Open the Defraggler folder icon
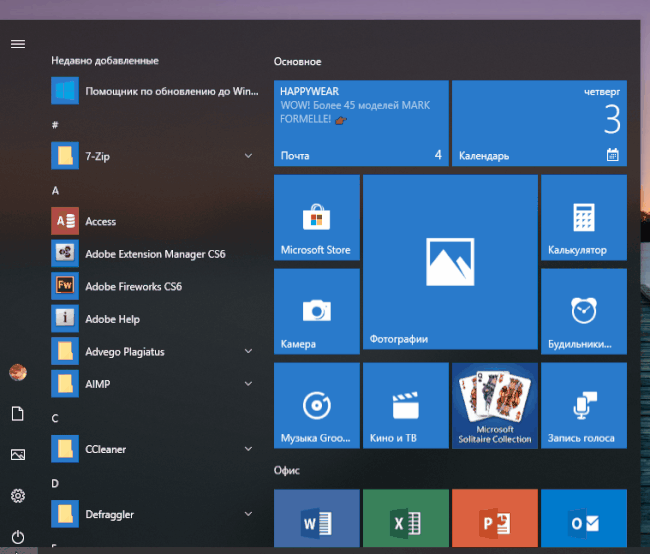This screenshot has height=554, width=650. pos(65,514)
